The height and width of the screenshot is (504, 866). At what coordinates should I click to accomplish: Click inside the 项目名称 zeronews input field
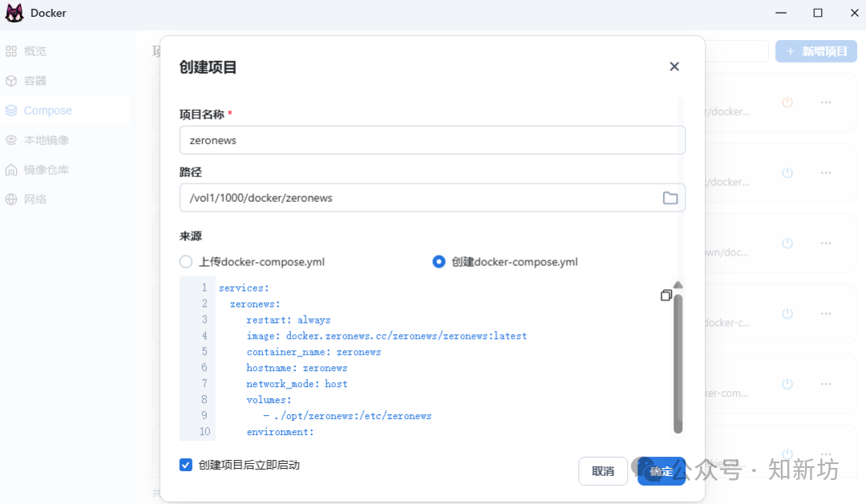432,139
